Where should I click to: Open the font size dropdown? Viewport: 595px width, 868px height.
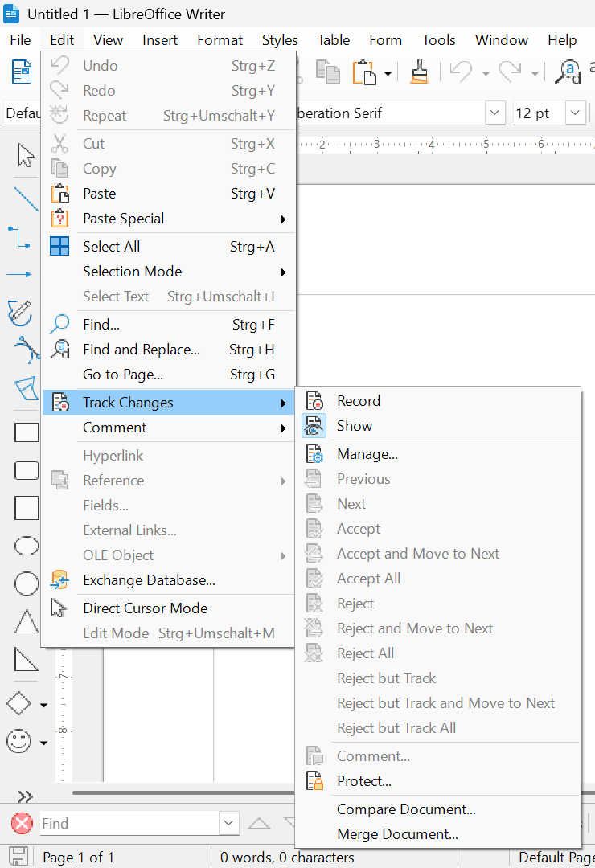(x=575, y=113)
